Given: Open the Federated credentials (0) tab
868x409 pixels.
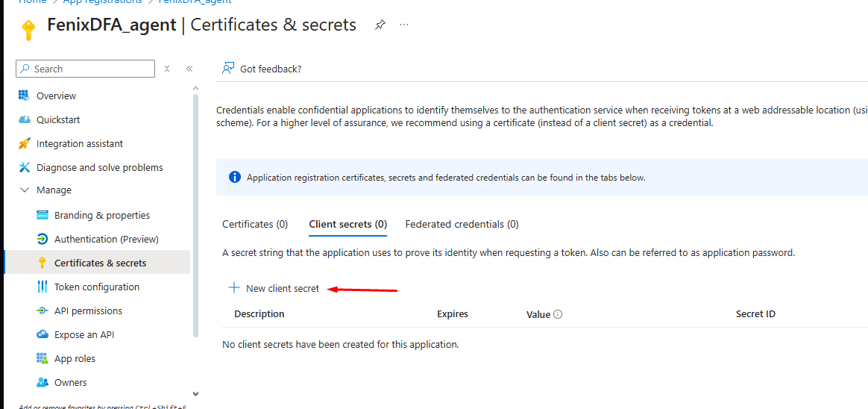Looking at the screenshot, I should click(462, 224).
